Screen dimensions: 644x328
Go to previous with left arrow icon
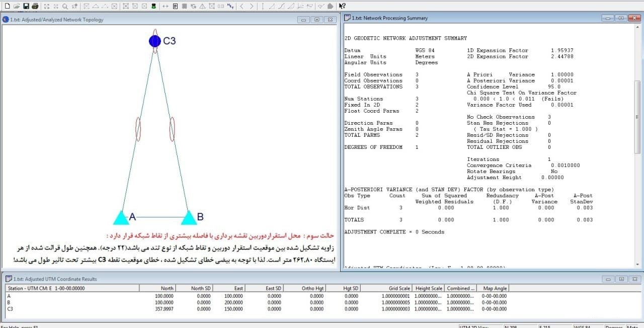242,6
